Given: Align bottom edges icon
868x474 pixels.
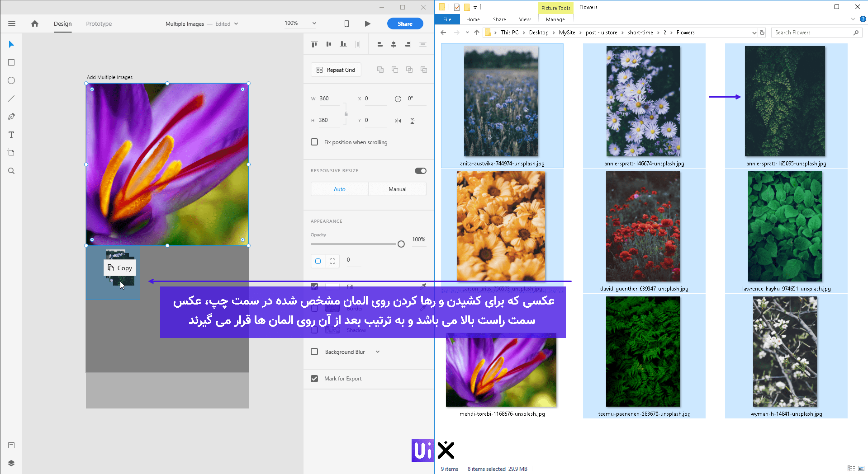Looking at the screenshot, I should (x=343, y=44).
